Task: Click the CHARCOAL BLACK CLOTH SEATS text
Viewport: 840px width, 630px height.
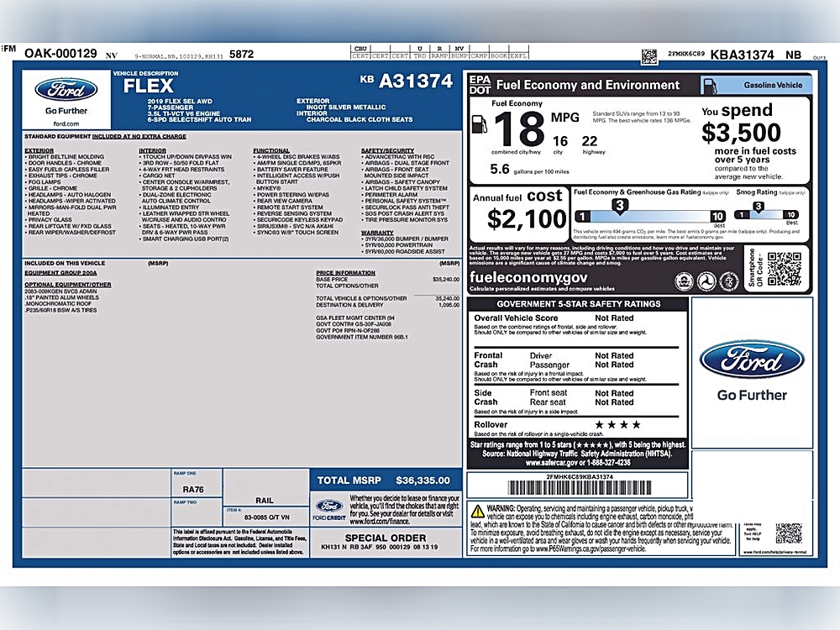Action: pos(360,119)
